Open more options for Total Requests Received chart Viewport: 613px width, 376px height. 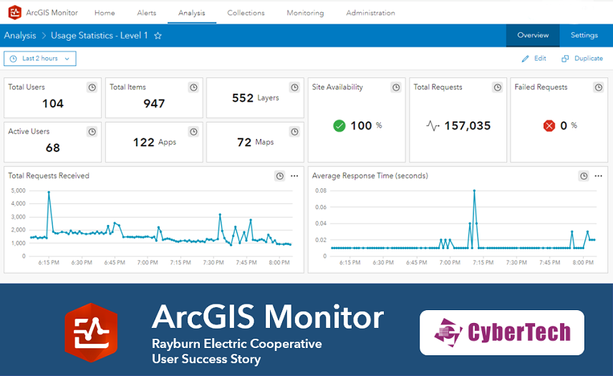294,176
